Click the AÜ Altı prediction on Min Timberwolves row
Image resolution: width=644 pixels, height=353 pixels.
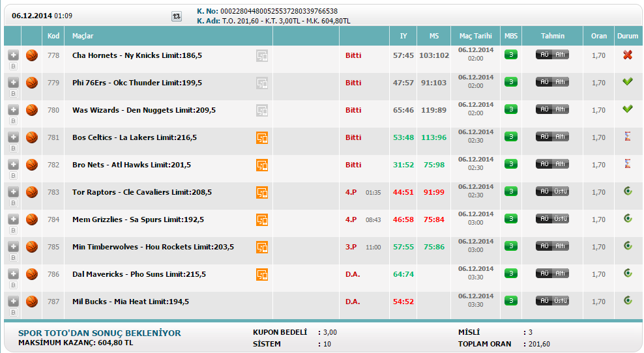pyautogui.click(x=552, y=246)
